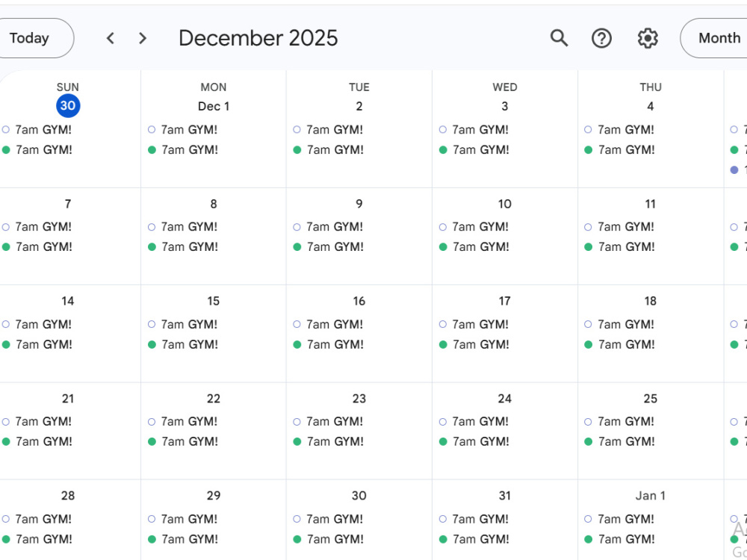Open the December 25 day number
747x560 pixels.
(651, 399)
